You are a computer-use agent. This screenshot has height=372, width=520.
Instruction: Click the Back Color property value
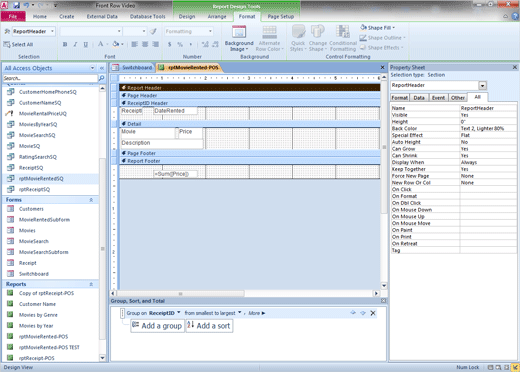tap(488, 128)
